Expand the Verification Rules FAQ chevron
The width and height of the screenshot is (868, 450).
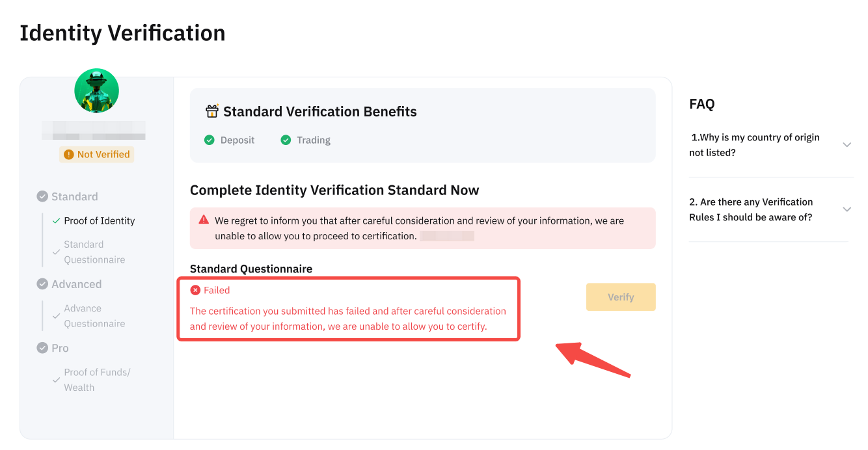(847, 209)
